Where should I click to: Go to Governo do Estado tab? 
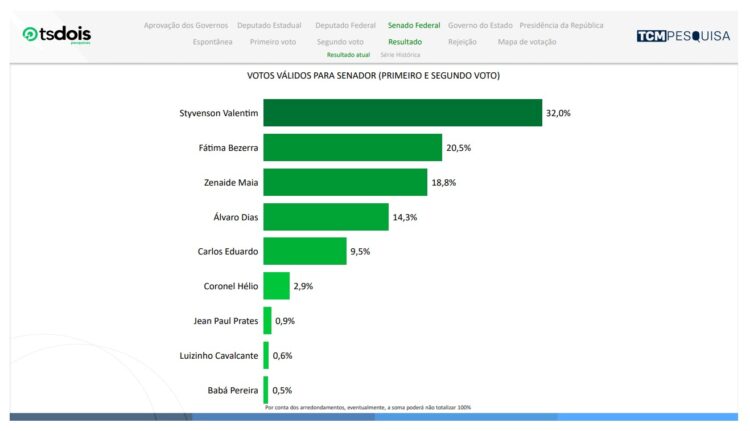point(480,25)
